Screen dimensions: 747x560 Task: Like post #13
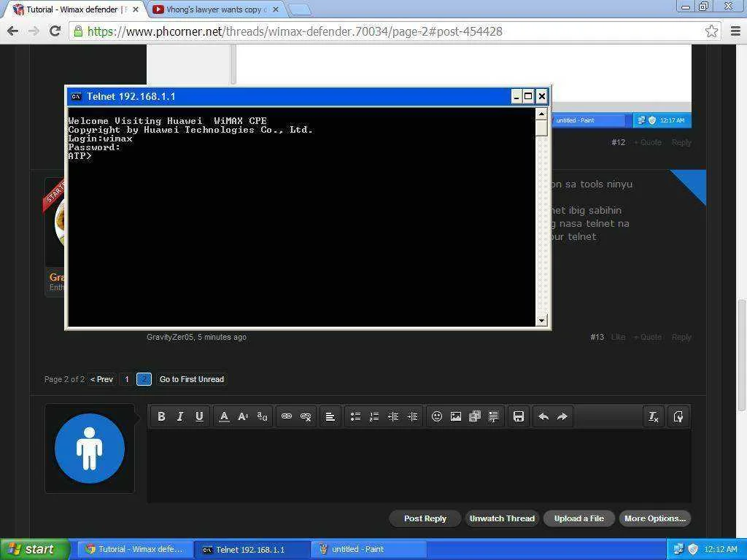(618, 337)
